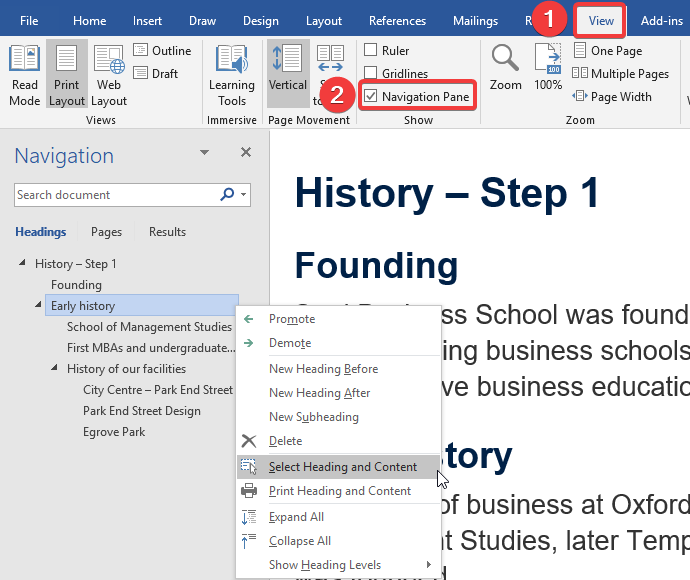Screen dimensions: 690x580
Task: Open the Mailings ribbon tab
Action: coord(475,21)
